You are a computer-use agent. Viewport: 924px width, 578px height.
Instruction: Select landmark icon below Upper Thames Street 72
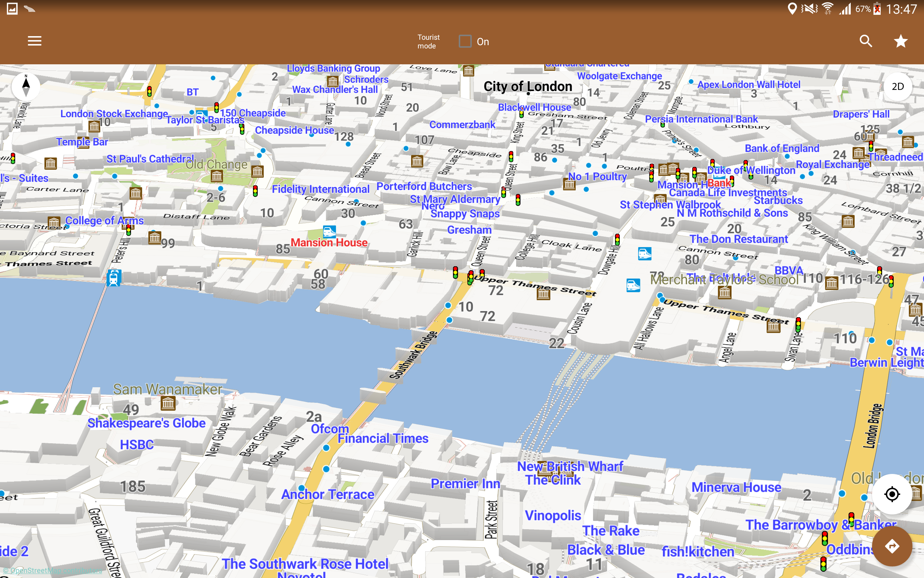543,294
